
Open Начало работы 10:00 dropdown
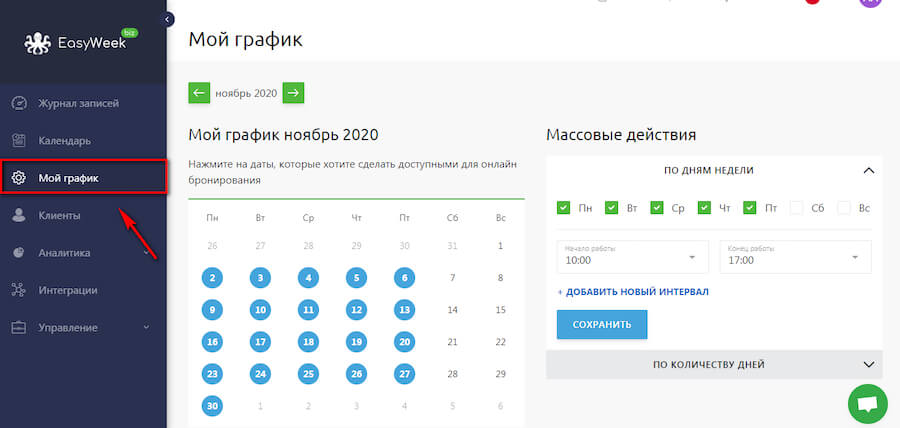click(633, 256)
